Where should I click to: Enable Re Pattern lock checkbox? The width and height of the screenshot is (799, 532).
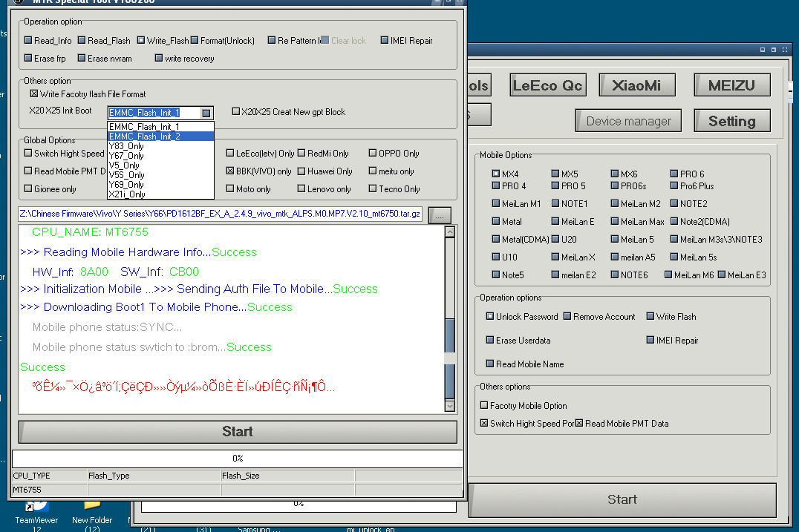click(272, 40)
